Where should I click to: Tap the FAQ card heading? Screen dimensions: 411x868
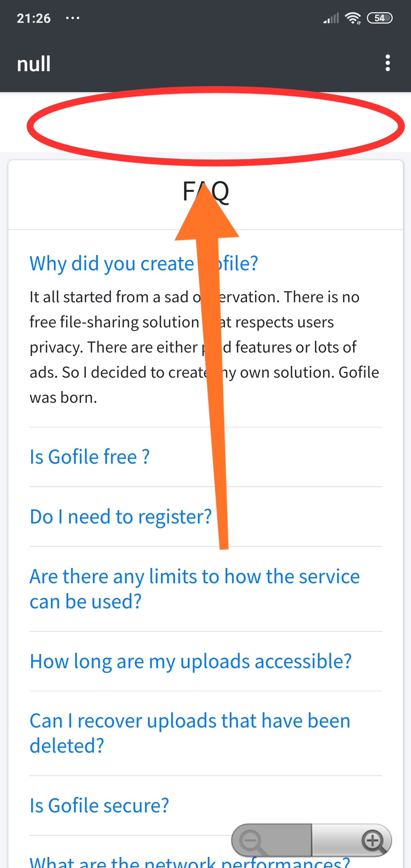tap(205, 191)
